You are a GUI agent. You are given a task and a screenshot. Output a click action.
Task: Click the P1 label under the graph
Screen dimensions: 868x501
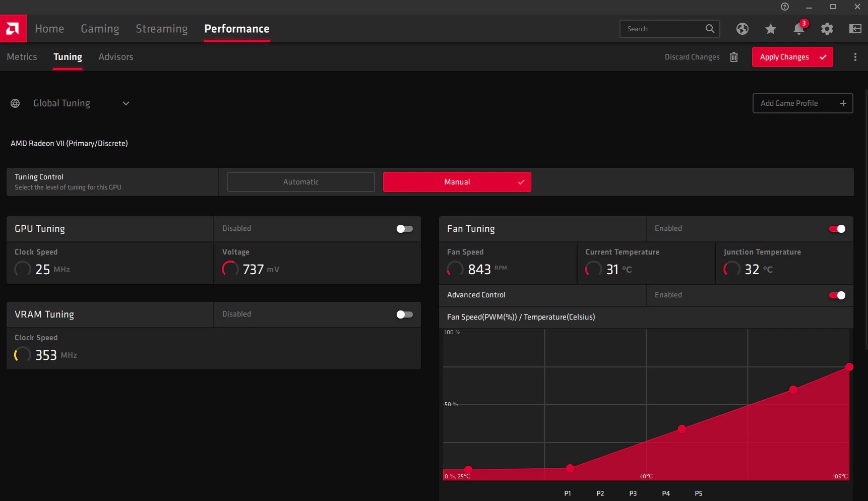point(568,493)
